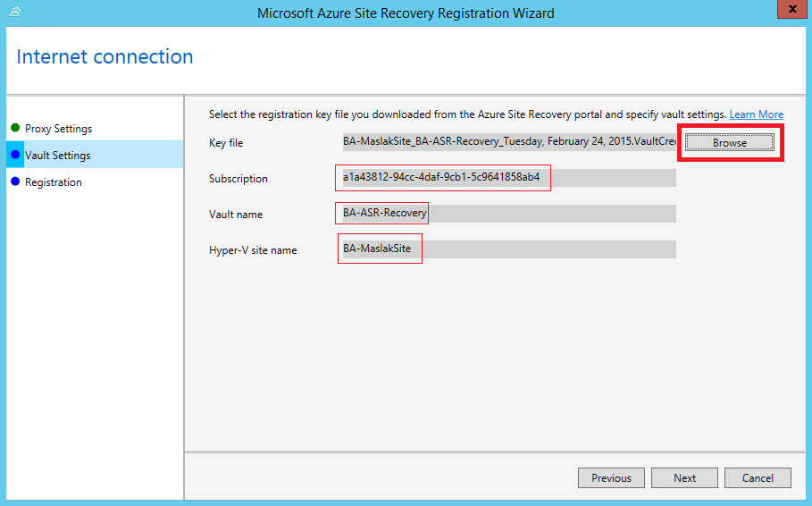Screen dimensions: 812x506
Task: Click the 'Internet connection' heading
Action: click(105, 56)
